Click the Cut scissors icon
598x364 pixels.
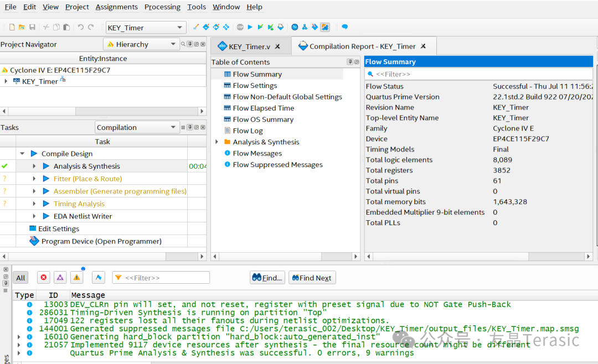tap(46, 27)
